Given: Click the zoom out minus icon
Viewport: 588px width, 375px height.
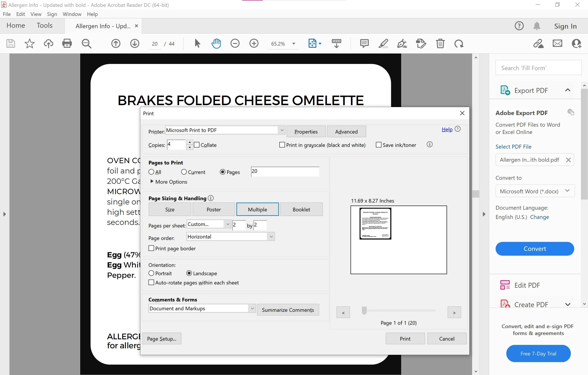Looking at the screenshot, I should pos(235,43).
